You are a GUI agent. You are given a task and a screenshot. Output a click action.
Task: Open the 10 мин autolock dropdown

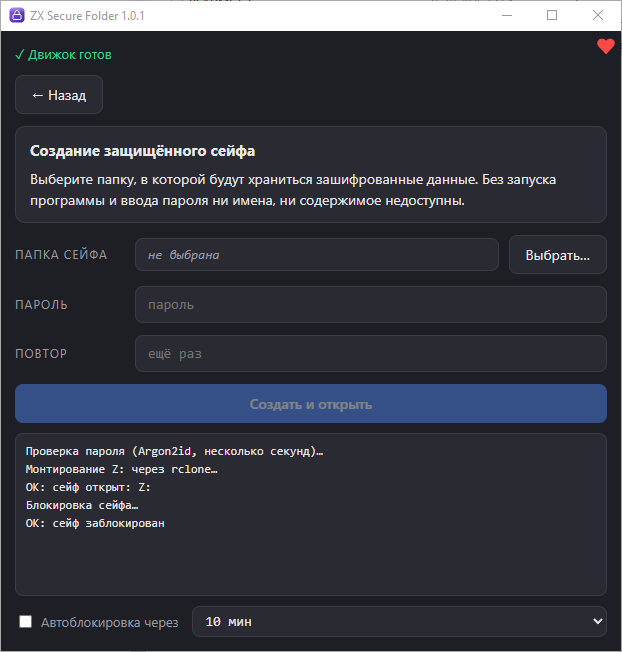click(x=399, y=622)
